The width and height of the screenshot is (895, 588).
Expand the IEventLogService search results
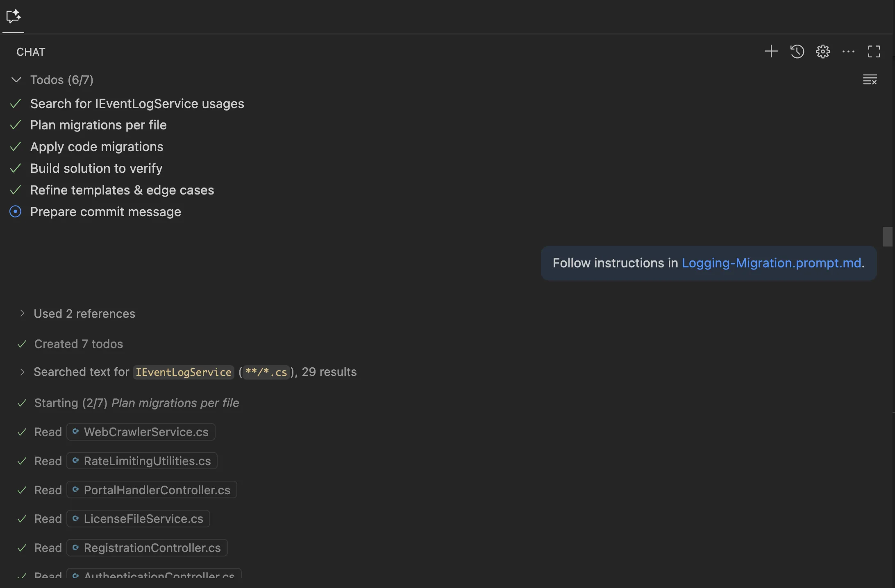pos(22,372)
